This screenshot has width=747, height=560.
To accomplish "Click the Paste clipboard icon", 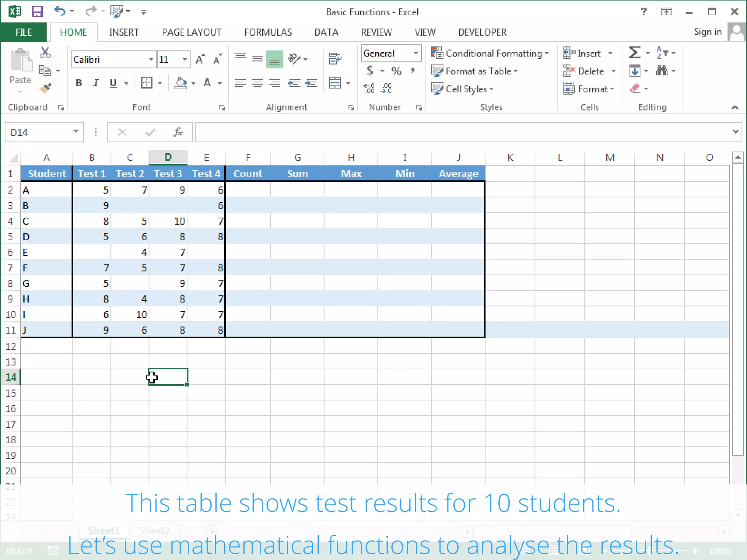I will click(x=20, y=60).
